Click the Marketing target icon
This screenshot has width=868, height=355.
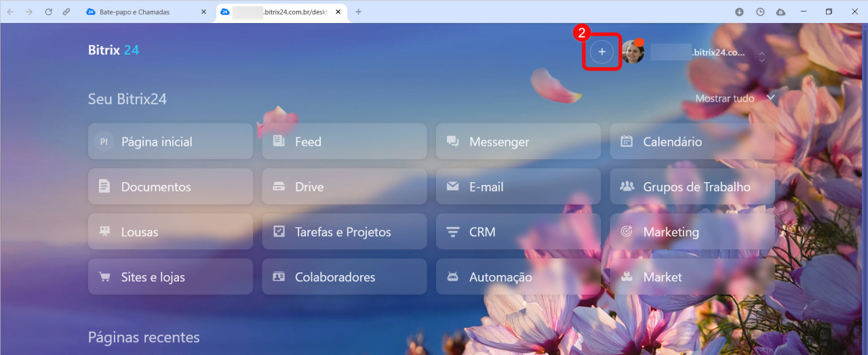click(x=627, y=232)
